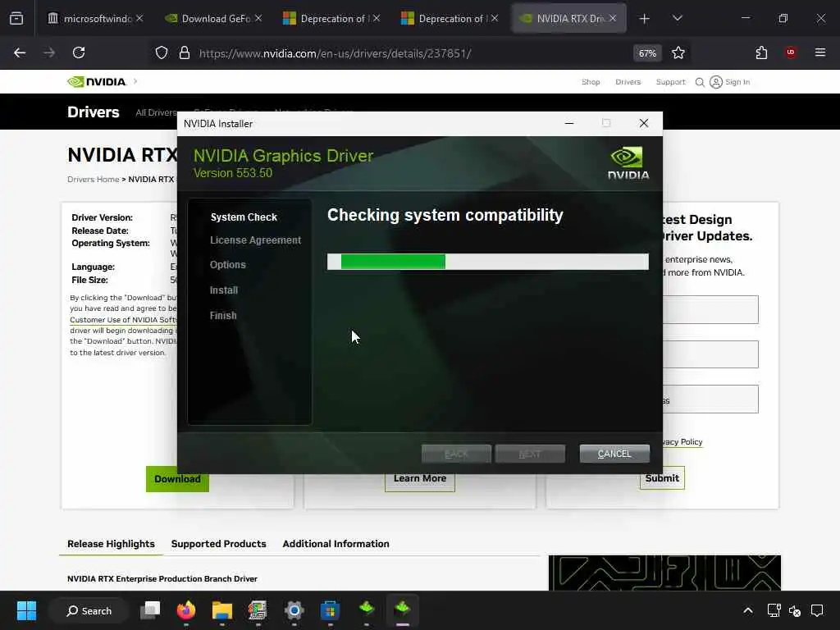The width and height of the screenshot is (840, 630).
Task: Open the Shop link in NVIDIA header
Action: [x=591, y=82]
